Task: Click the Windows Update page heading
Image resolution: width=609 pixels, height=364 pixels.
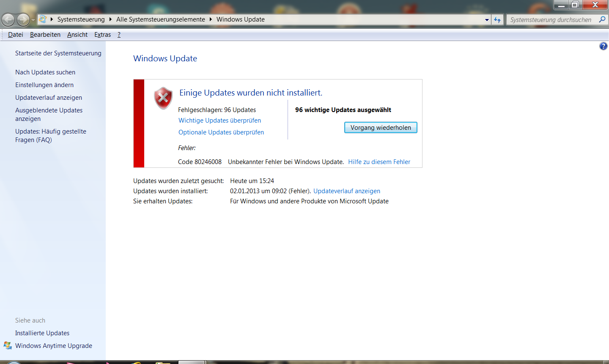Action: (165, 58)
